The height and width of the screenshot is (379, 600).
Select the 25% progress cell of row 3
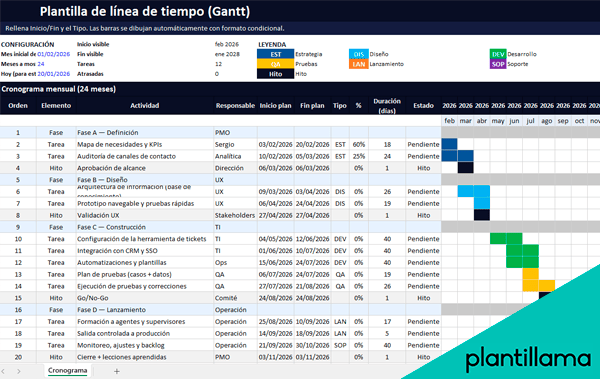[359, 156]
